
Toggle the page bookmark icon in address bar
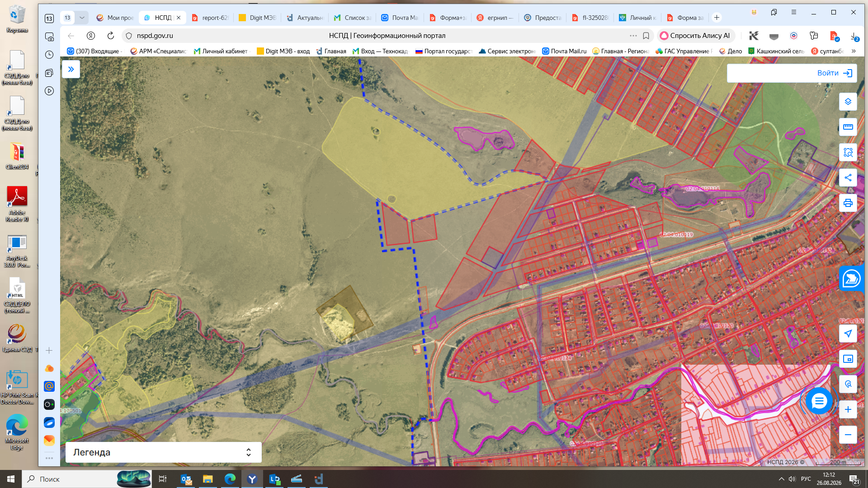click(646, 36)
